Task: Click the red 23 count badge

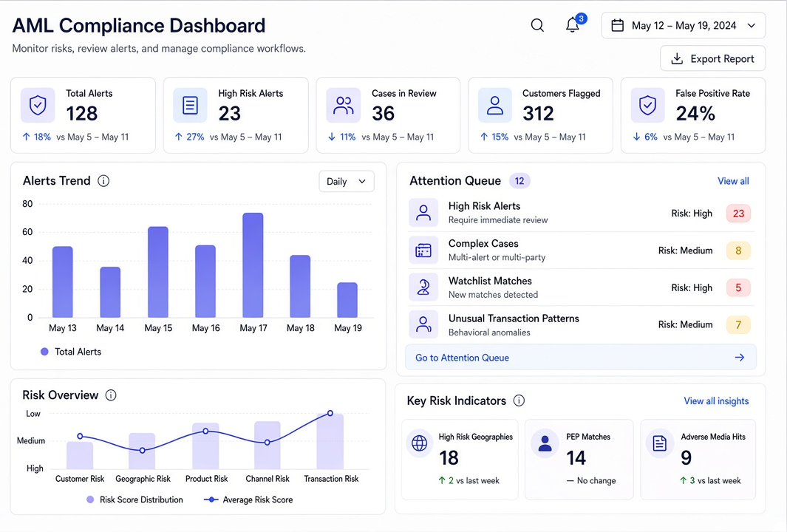Action: (x=738, y=214)
